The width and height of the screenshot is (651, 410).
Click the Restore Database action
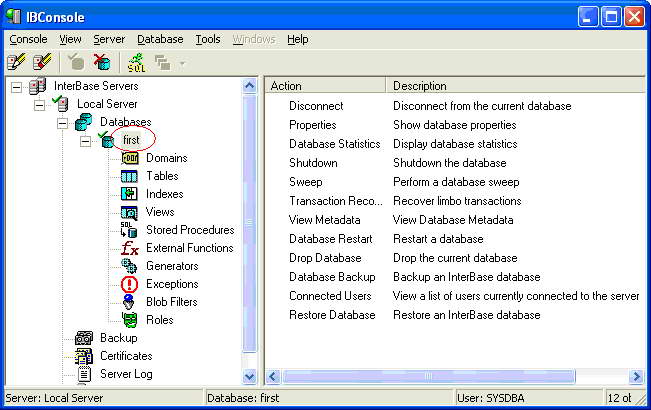click(x=332, y=315)
